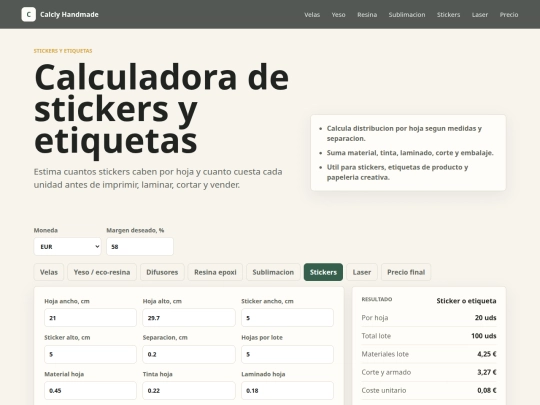Click the 'RESULTADO' label in results panel
This screenshot has width=540, height=405.
click(377, 299)
